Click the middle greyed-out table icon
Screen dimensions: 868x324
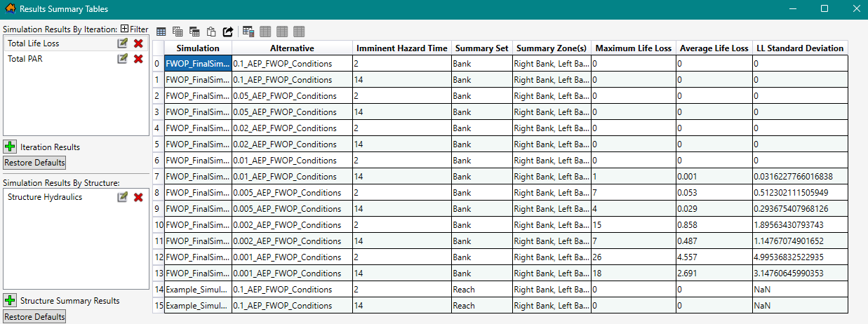[282, 32]
